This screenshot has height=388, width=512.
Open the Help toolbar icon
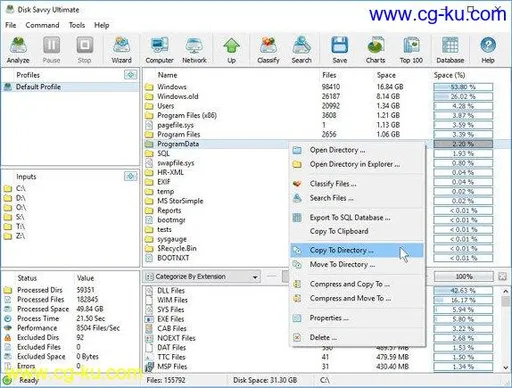[x=488, y=50]
